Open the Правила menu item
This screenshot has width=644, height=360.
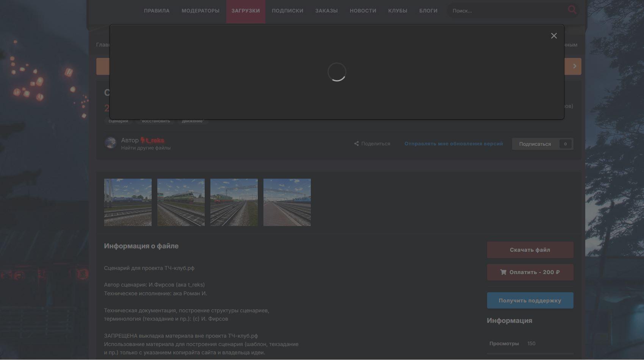coord(157,11)
